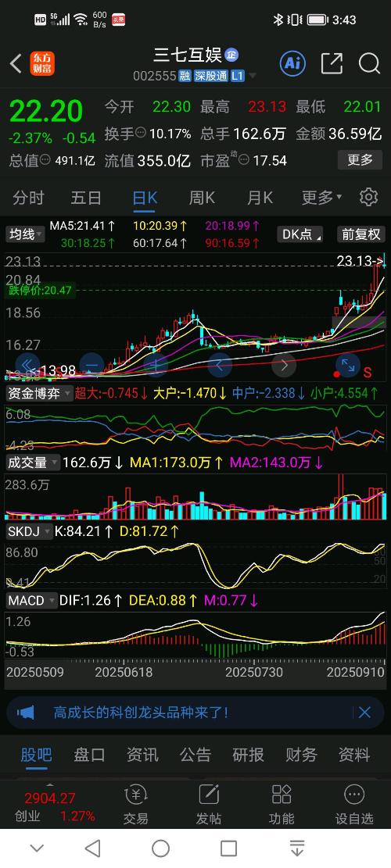Open the 功能 functions icon
The width and height of the screenshot is (391, 868).
tap(282, 805)
